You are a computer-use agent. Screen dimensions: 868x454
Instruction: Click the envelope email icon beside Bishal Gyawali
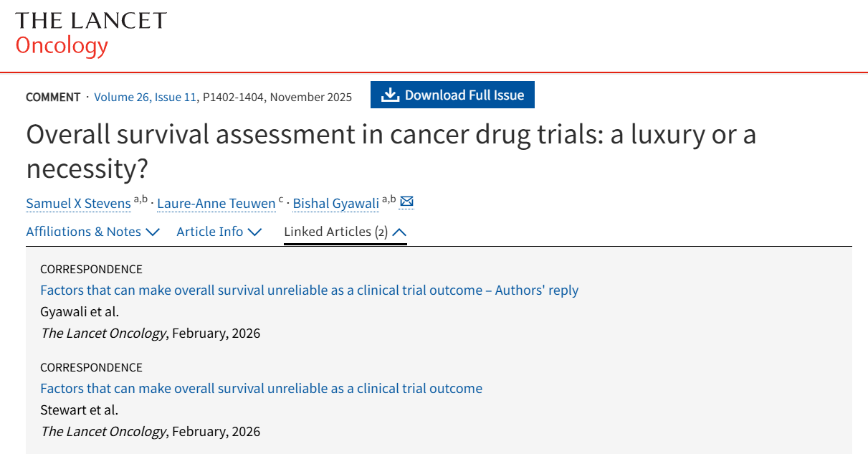pos(406,202)
